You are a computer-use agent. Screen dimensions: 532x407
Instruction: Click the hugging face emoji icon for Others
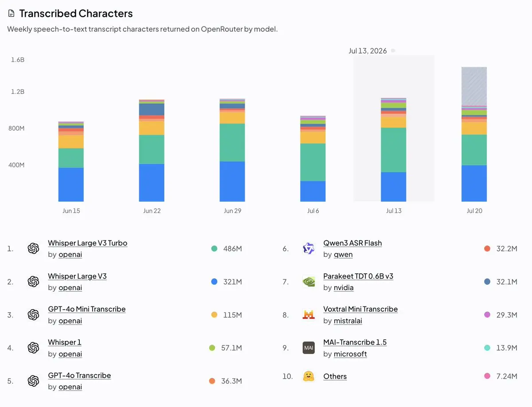point(309,376)
